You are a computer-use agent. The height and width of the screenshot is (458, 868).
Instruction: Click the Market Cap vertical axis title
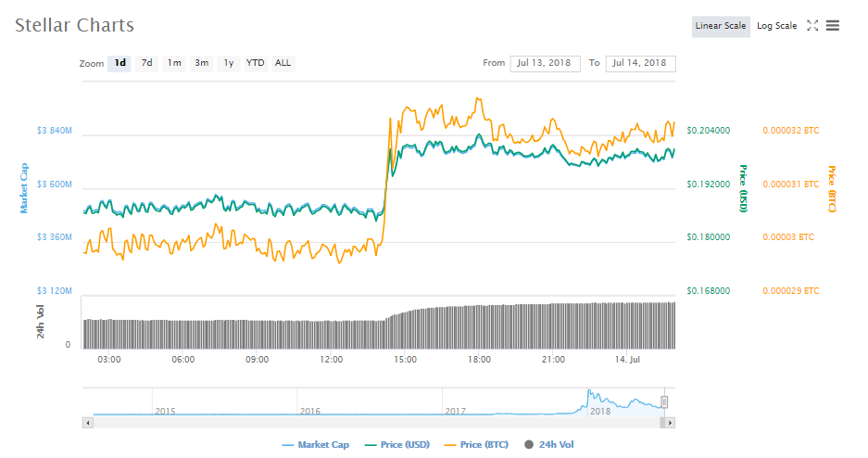click(24, 188)
